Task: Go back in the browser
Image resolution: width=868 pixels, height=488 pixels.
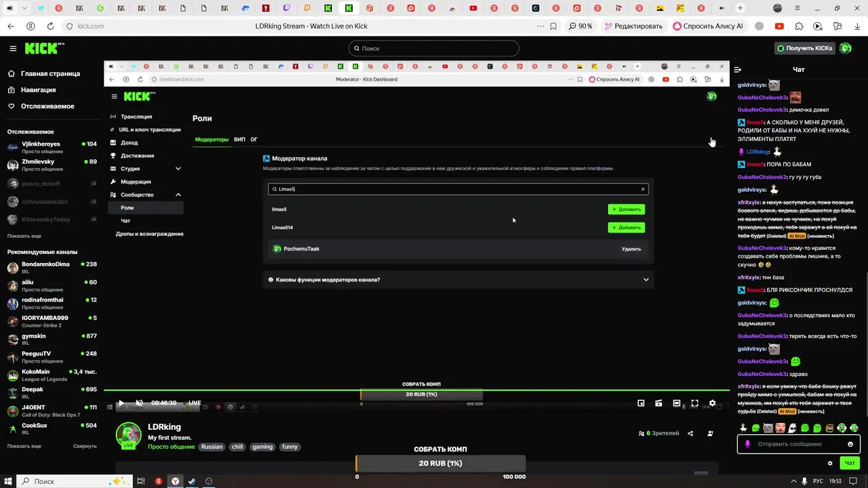Action: tap(10, 26)
